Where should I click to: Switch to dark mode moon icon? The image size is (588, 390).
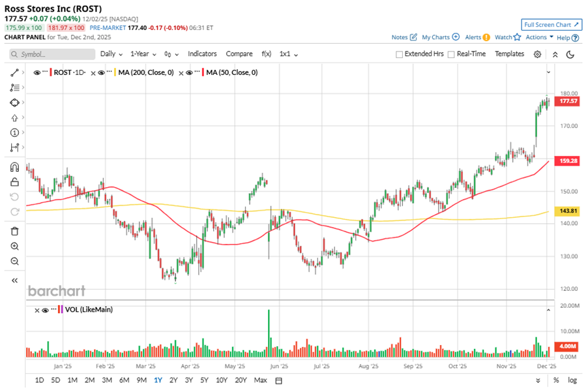tap(570, 54)
